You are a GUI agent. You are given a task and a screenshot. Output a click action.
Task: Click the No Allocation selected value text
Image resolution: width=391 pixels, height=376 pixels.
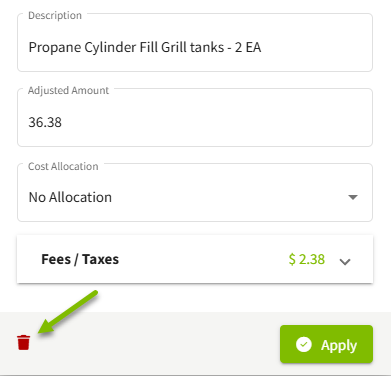tap(70, 197)
